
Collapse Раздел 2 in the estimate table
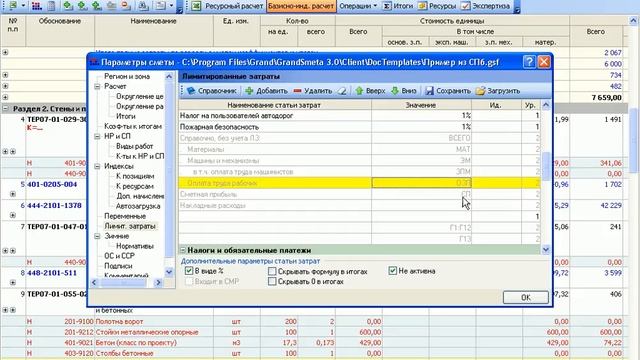click(x=6, y=109)
